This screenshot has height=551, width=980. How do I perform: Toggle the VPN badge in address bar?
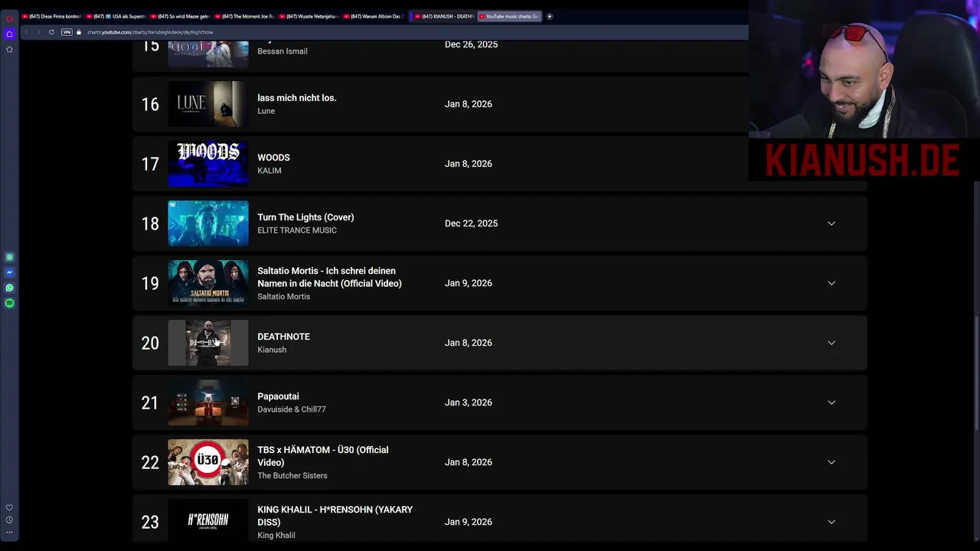[x=67, y=32]
